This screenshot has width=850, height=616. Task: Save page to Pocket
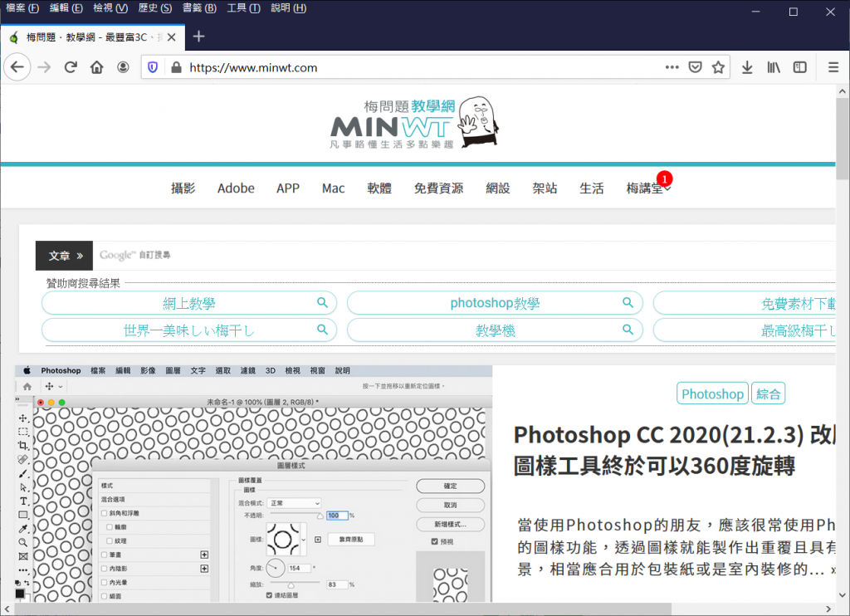click(695, 67)
